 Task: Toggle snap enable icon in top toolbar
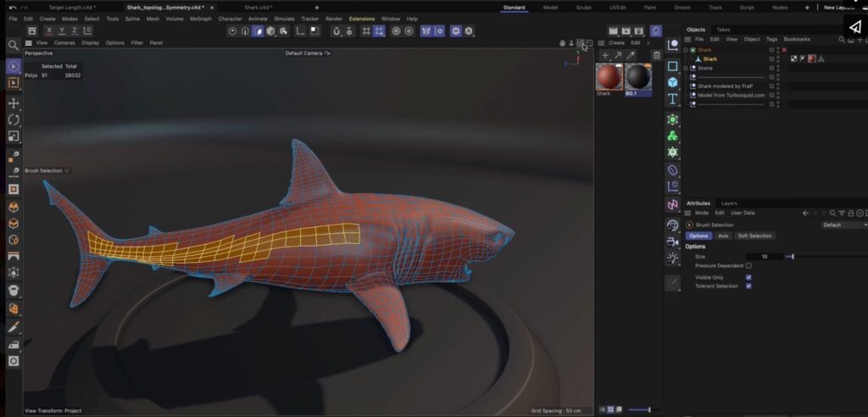point(336,31)
